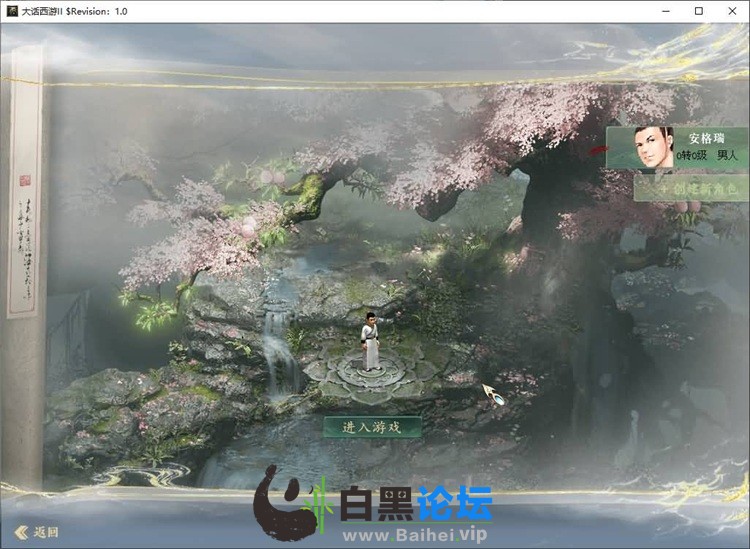The height and width of the screenshot is (549, 750).
Task: Click the white-robed character on the platform
Action: [371, 340]
